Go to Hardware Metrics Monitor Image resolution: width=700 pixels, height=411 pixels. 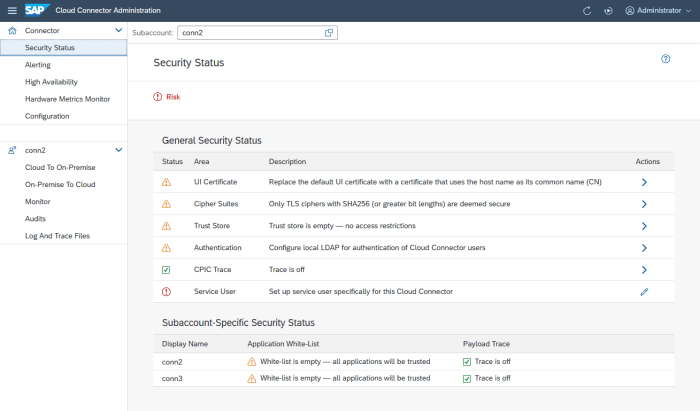(x=67, y=99)
